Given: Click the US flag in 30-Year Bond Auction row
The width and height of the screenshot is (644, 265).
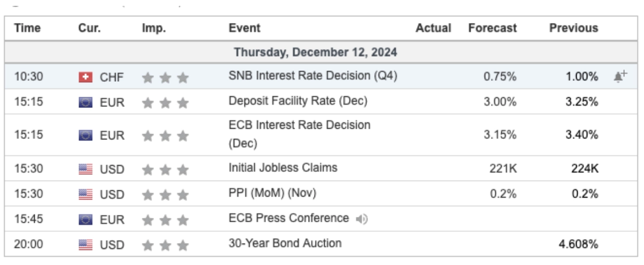Looking at the screenshot, I should tap(85, 245).
